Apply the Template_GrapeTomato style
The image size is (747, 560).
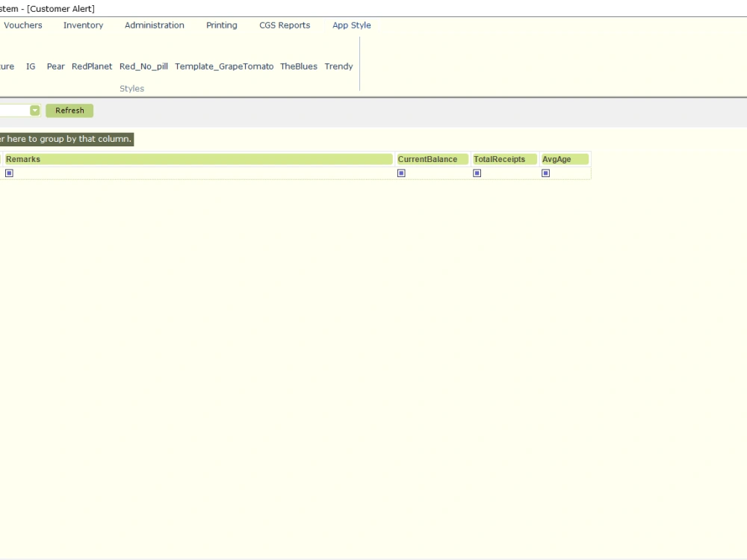(x=224, y=66)
